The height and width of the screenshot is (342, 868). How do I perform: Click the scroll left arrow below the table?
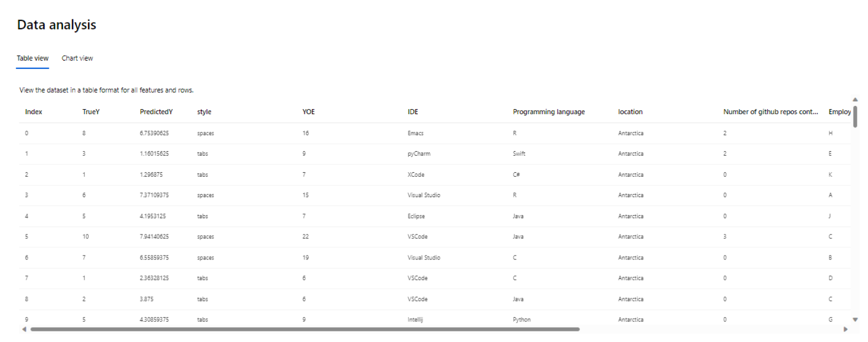tap(23, 329)
